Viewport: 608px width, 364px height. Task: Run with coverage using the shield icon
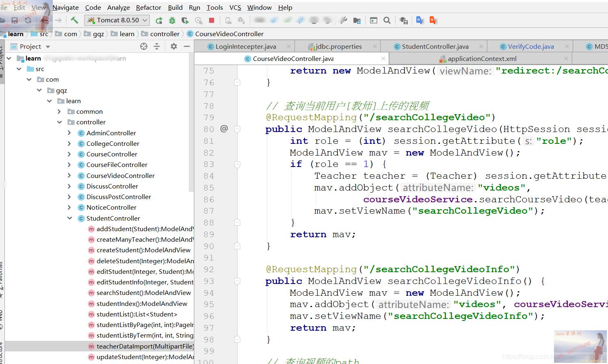[185, 20]
